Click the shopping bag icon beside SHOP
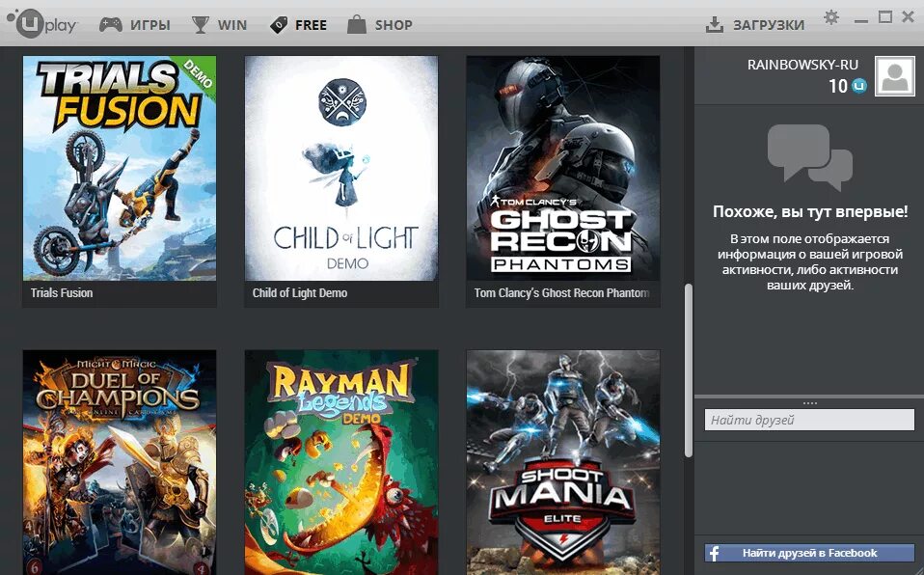Image resolution: width=924 pixels, height=575 pixels. pos(357,24)
